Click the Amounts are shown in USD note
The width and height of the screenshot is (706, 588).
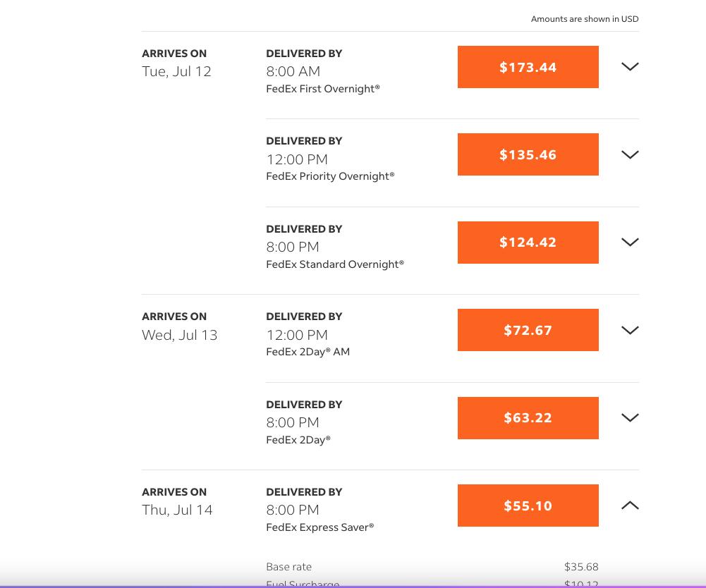pyautogui.click(x=584, y=19)
